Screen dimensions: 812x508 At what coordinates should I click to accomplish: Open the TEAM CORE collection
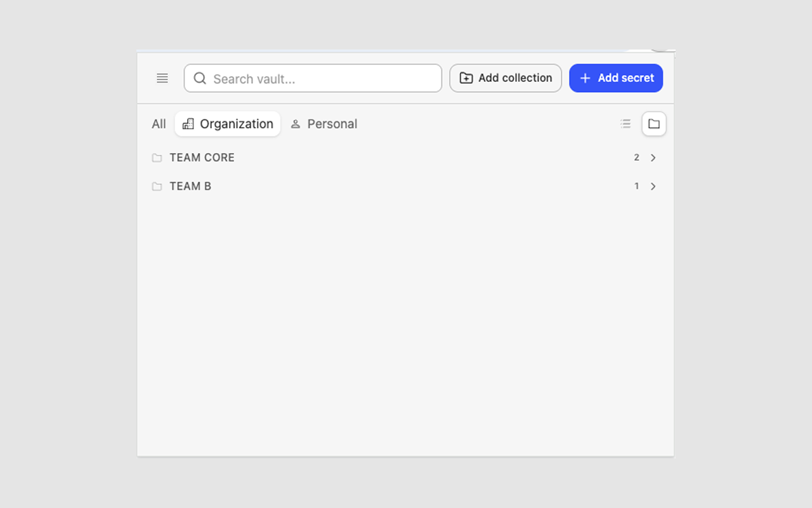click(405, 157)
